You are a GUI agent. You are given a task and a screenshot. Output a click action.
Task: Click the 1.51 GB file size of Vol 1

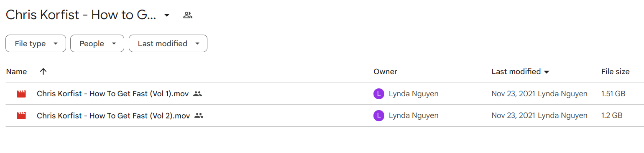coord(613,94)
